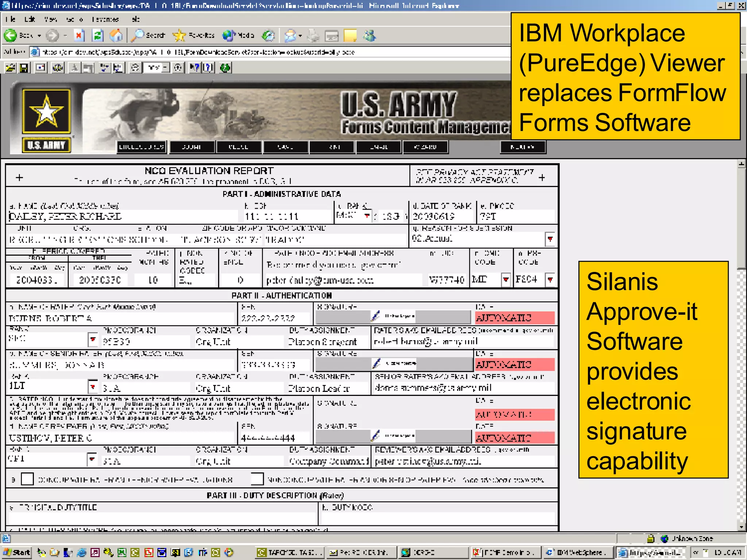Click the viewer zoom-out magnifier icon
The width and height of the screenshot is (747, 560).
135,67
